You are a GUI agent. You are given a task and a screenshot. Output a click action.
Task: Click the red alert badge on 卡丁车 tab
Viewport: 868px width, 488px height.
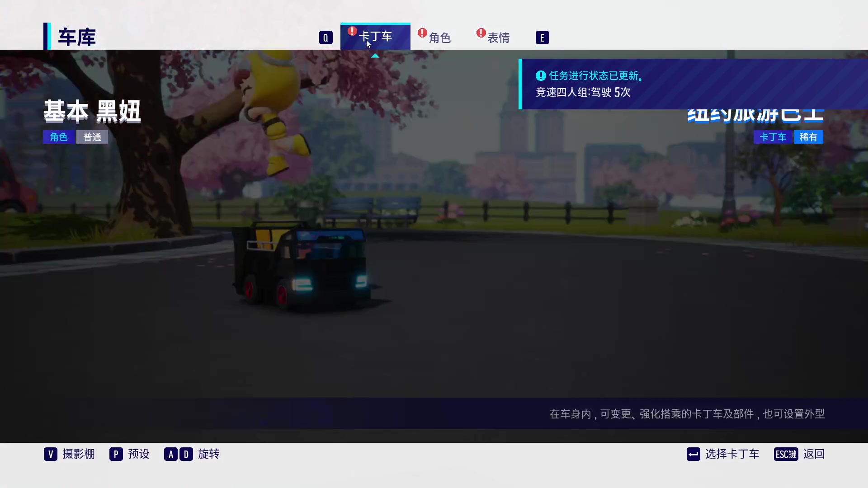click(x=352, y=32)
